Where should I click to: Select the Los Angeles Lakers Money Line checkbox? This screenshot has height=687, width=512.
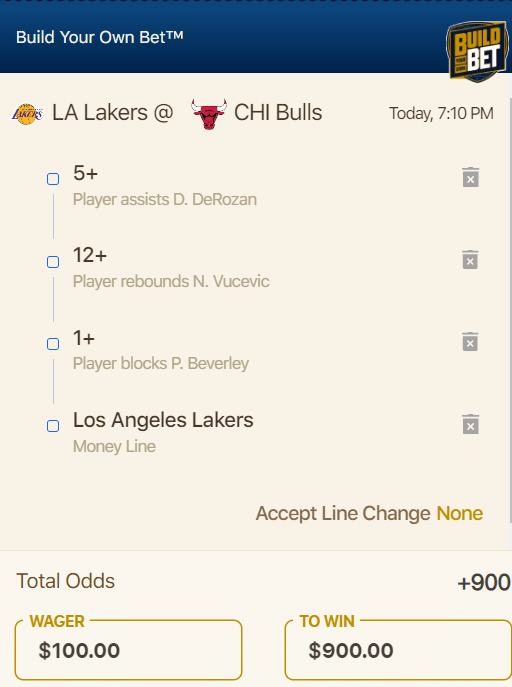pyautogui.click(x=53, y=426)
